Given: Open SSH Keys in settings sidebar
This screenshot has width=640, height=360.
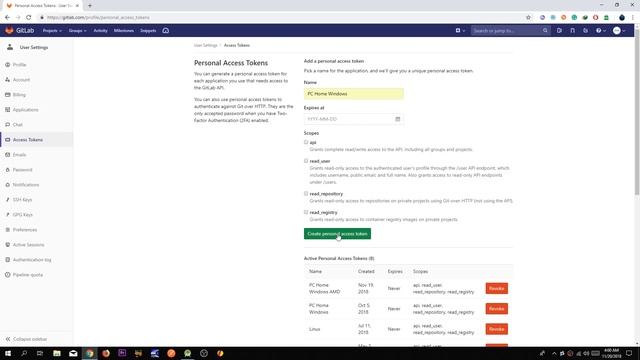Looking at the screenshot, I should coord(22,200).
